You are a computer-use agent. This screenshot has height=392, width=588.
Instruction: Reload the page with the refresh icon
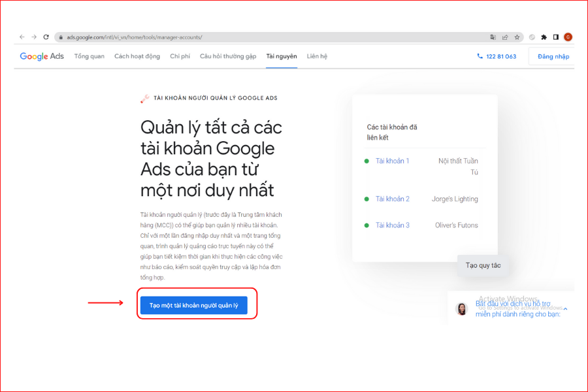[x=46, y=37]
